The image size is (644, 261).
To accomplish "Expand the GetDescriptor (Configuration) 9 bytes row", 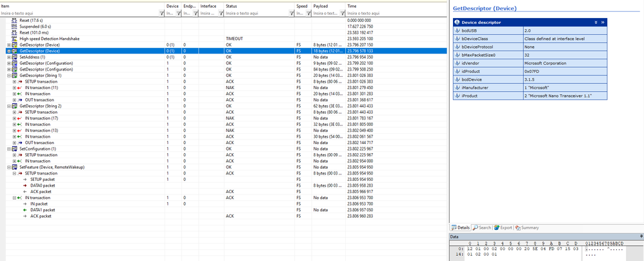I will pyautogui.click(x=9, y=63).
